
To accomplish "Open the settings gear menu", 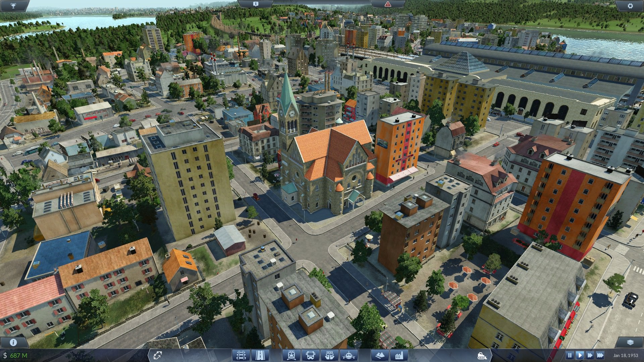I will (630, 6).
